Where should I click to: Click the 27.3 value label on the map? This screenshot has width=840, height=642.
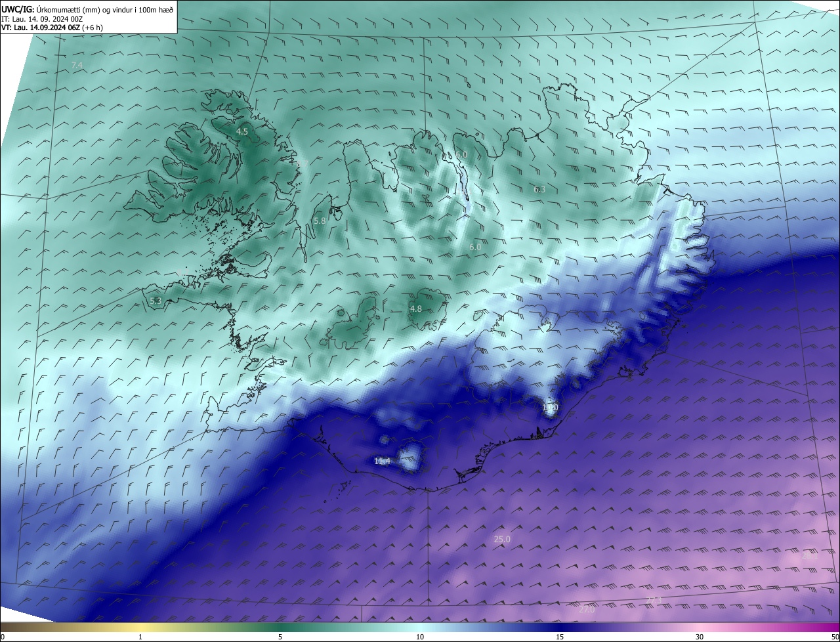pyautogui.click(x=654, y=600)
